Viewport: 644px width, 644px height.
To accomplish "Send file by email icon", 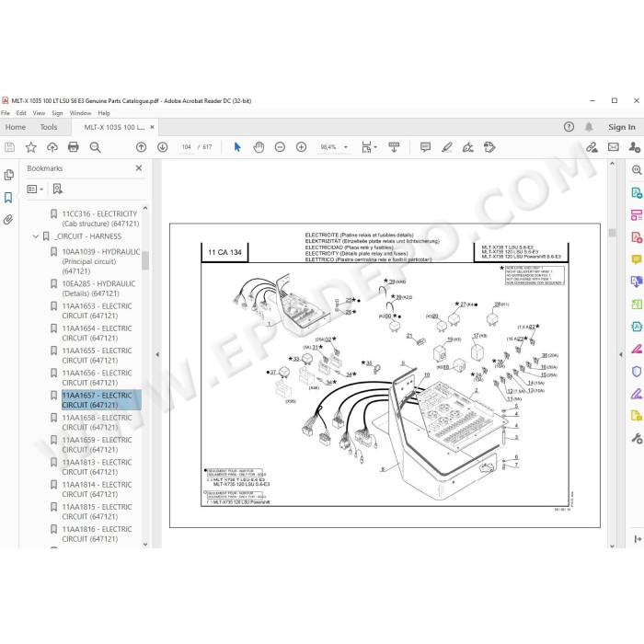I will [x=614, y=147].
